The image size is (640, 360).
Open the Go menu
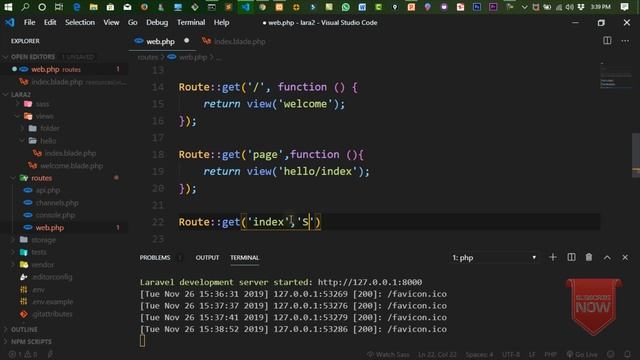pos(133,22)
